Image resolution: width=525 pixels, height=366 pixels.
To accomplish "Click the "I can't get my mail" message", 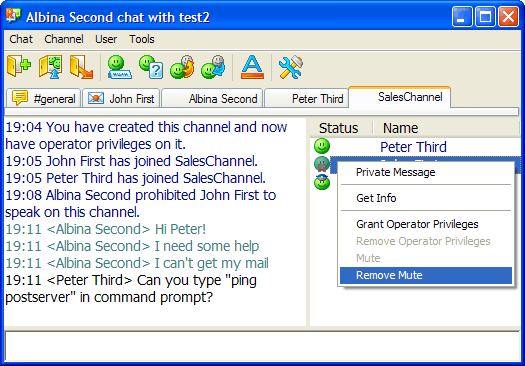I will [137, 264].
